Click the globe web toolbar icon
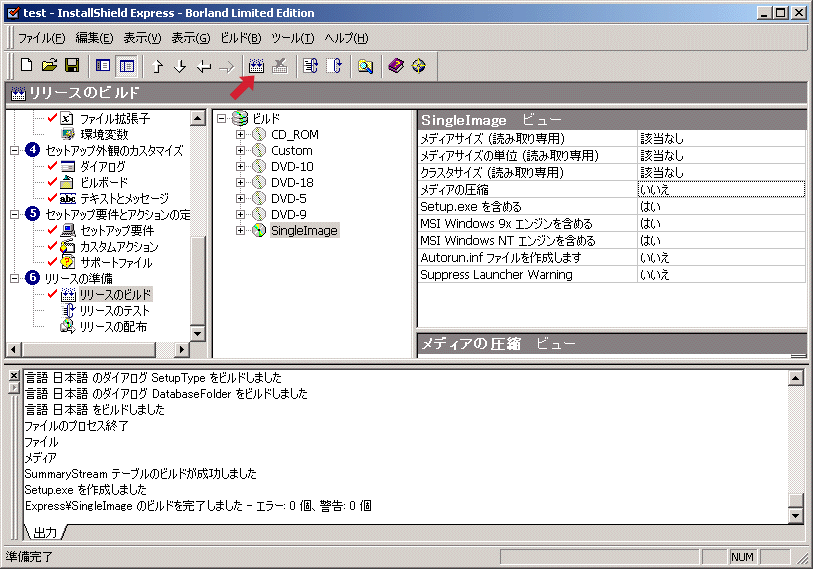 pos(419,66)
